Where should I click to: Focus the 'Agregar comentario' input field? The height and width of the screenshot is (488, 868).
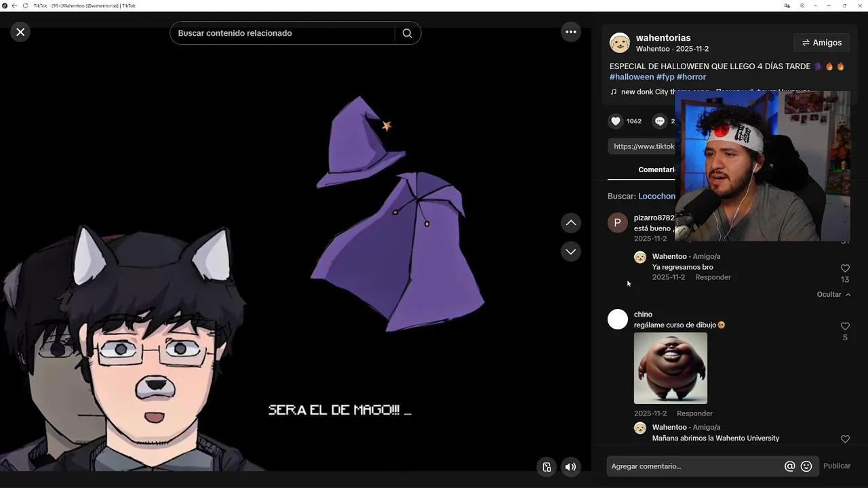[x=694, y=466]
